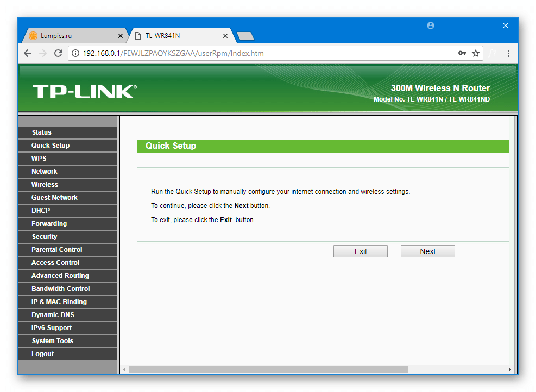Click 'To exit' instruction line
Viewport: 536px width, 392px height.
point(203,220)
